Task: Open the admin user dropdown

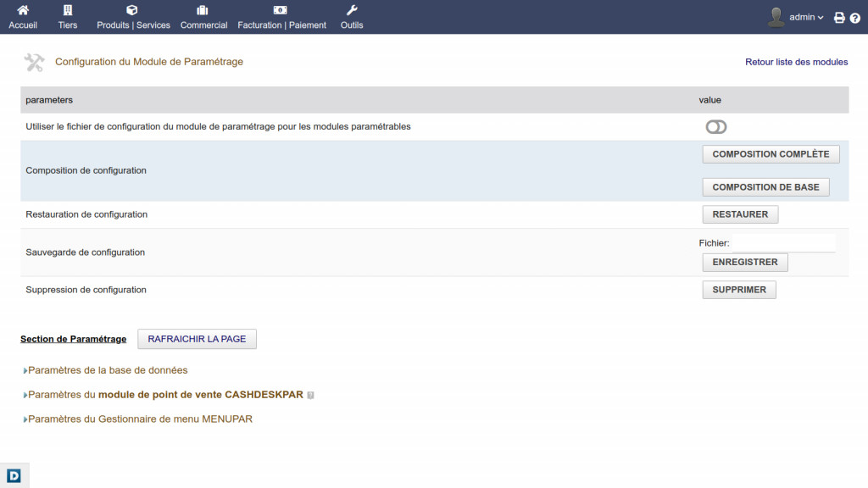Action: [806, 17]
